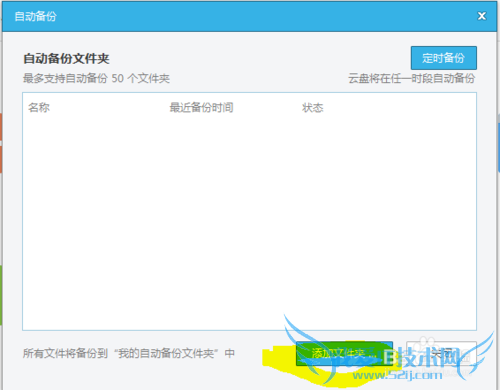The image size is (500, 390).
Task: Click the text 所有文件将备份到“我的自动备份文件夹”中
Action: pos(129,353)
